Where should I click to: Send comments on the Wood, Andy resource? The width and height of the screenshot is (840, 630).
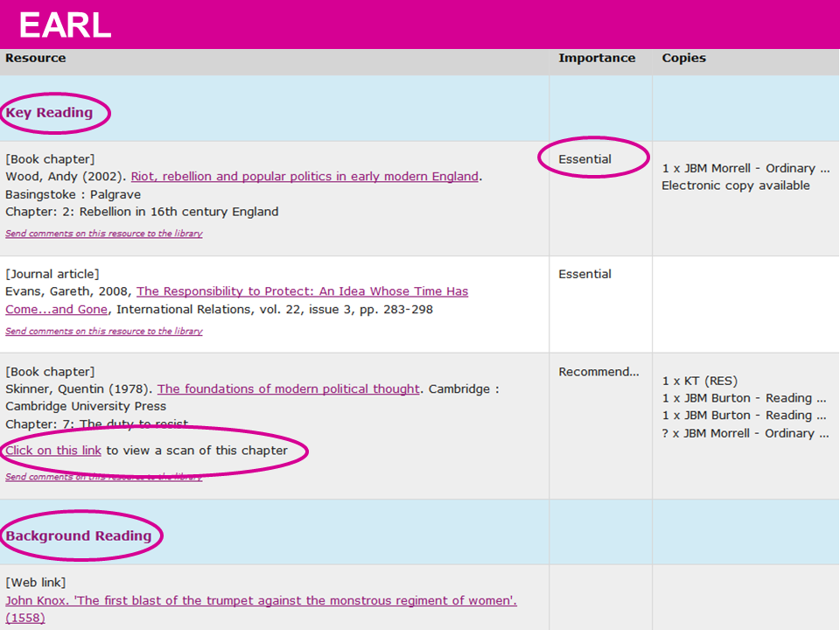103,234
